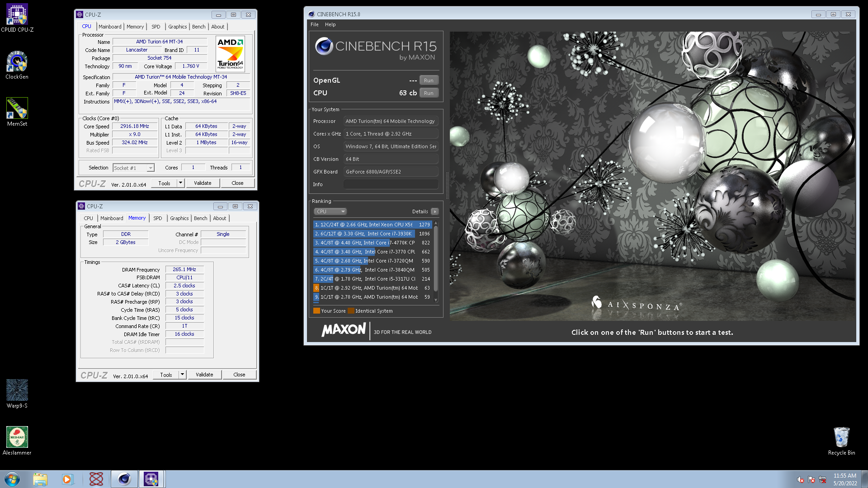Screen dimensions: 868x488
Task: Switch to CPU tab in the lower CPU-Z window
Action: coord(89,218)
